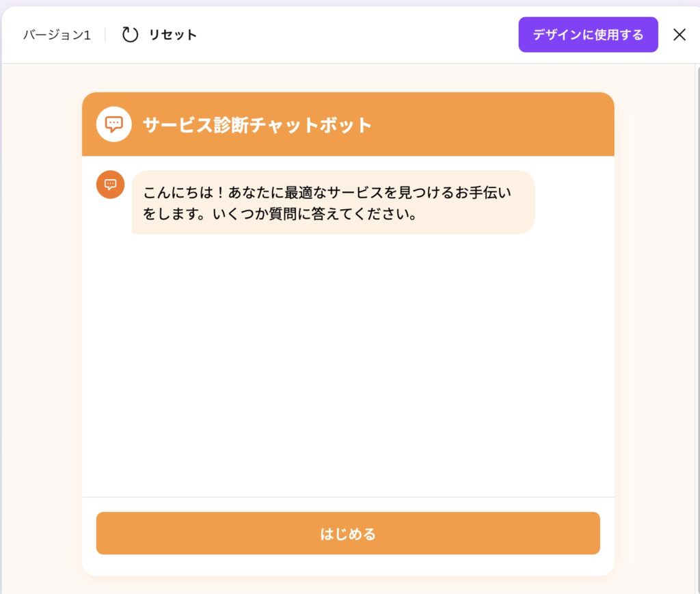
Task: Start the chatbot with the はじめる button
Action: tap(348, 533)
